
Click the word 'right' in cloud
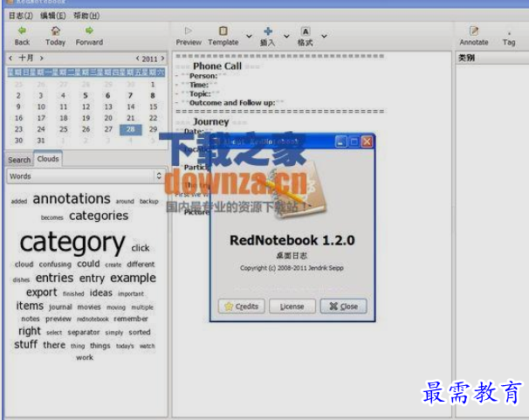(30, 331)
